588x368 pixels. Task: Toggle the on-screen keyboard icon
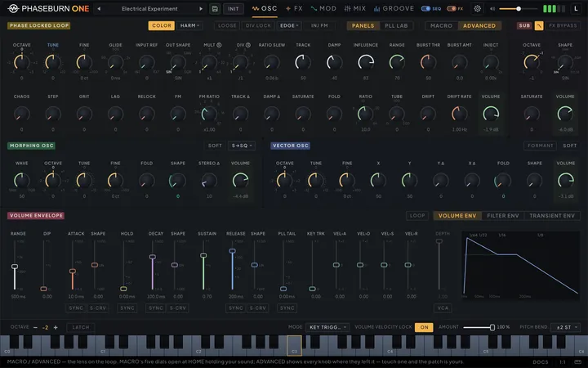click(x=577, y=362)
